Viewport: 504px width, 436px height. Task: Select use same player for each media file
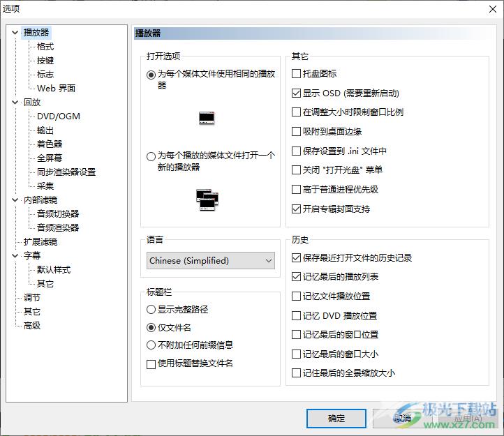tap(151, 75)
